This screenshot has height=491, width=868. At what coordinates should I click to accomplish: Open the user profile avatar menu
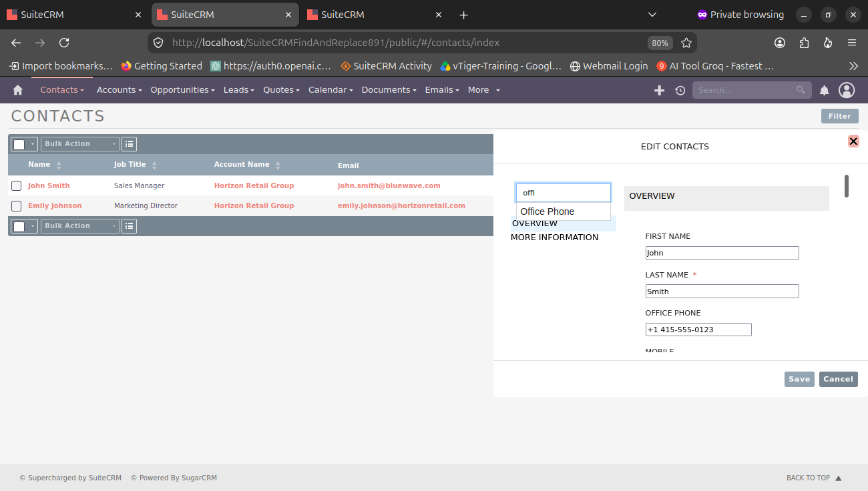click(847, 90)
